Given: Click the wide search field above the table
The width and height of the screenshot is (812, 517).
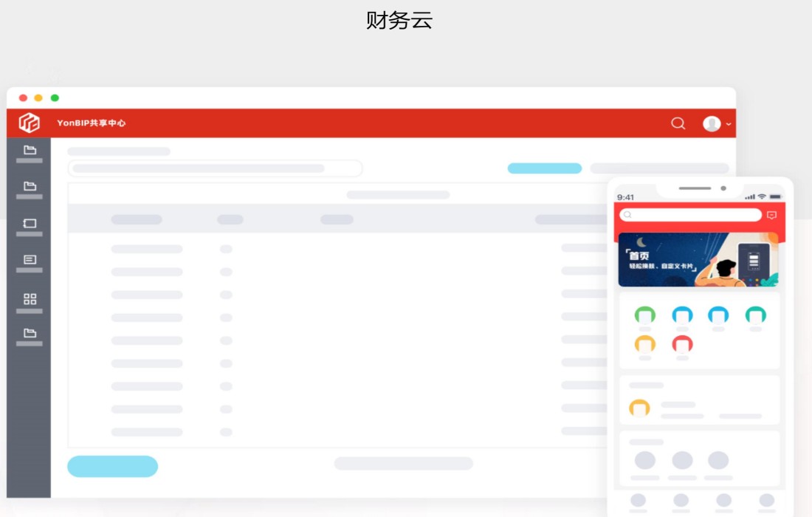Looking at the screenshot, I should [x=215, y=168].
